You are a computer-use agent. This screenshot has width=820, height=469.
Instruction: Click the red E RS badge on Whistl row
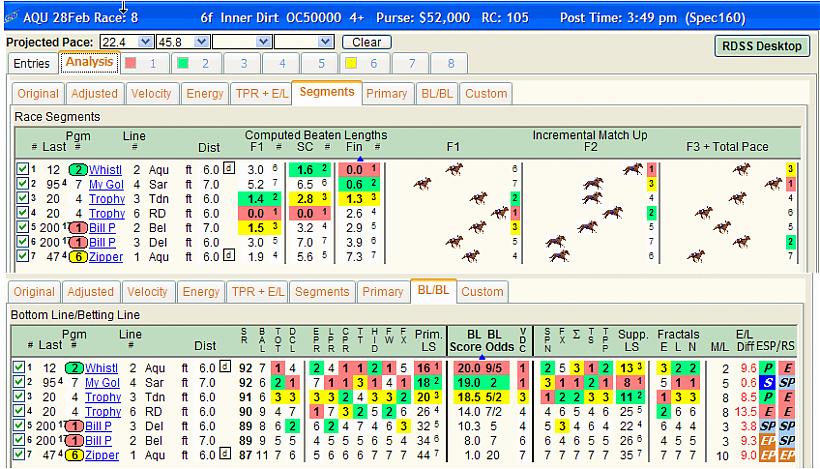787,368
